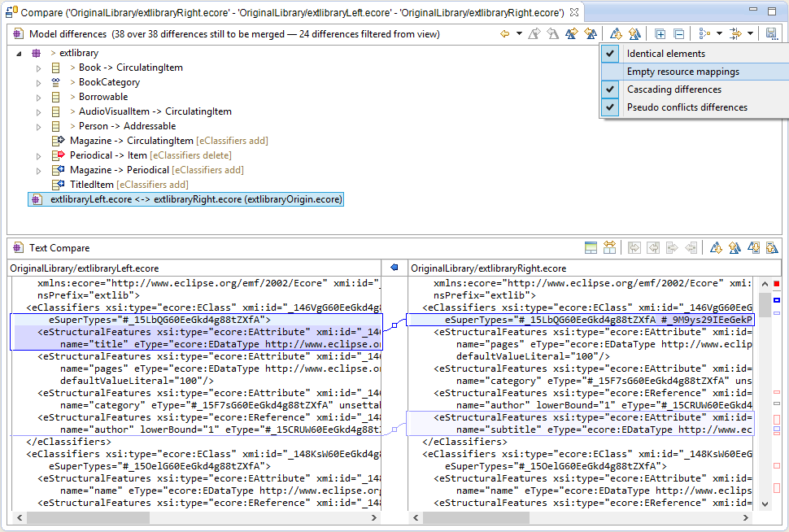Click the Collapse All icon in toolbar

tap(678, 34)
